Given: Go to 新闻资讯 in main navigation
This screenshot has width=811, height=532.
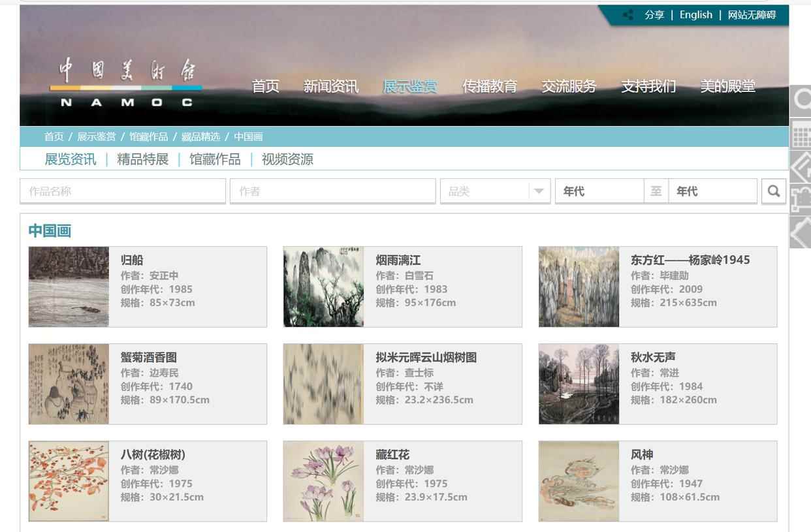Looking at the screenshot, I should pos(330,86).
